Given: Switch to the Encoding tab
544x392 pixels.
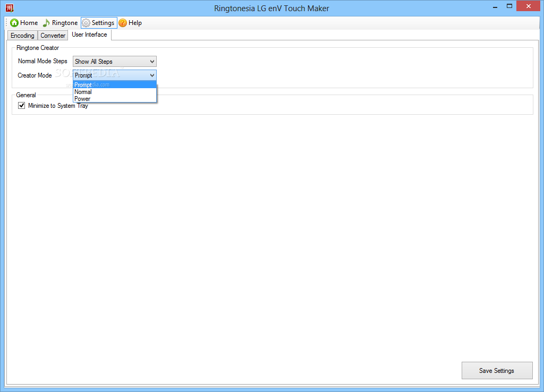Looking at the screenshot, I should click(x=22, y=36).
